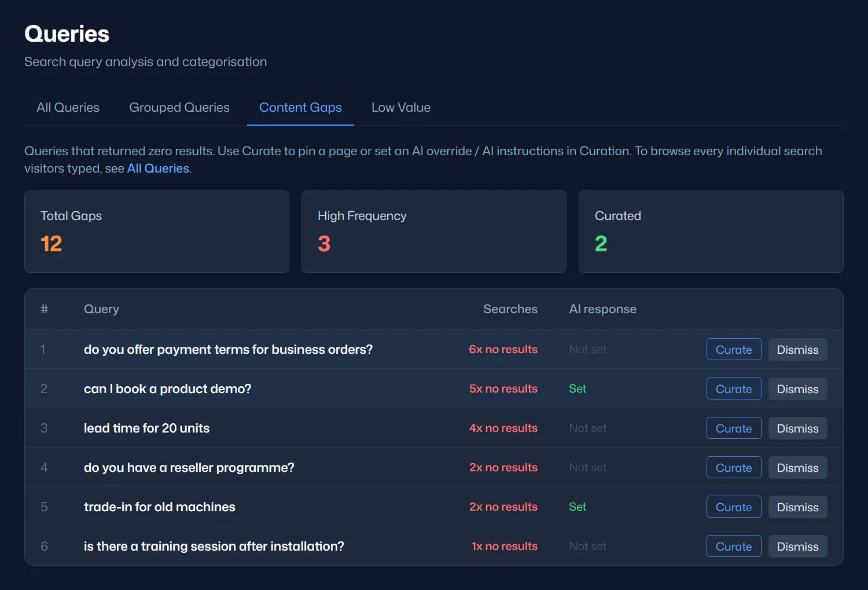The height and width of the screenshot is (590, 868).
Task: Open the Grouped Queries tab
Action: pyautogui.click(x=179, y=108)
